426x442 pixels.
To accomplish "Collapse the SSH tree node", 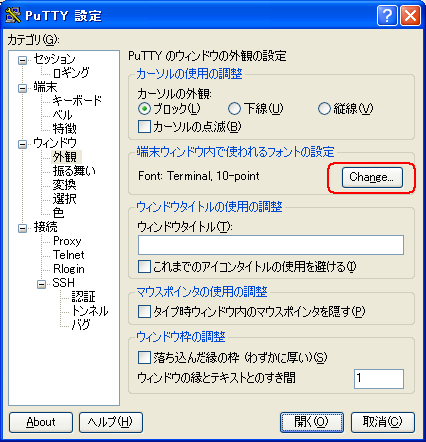I will point(42,284).
